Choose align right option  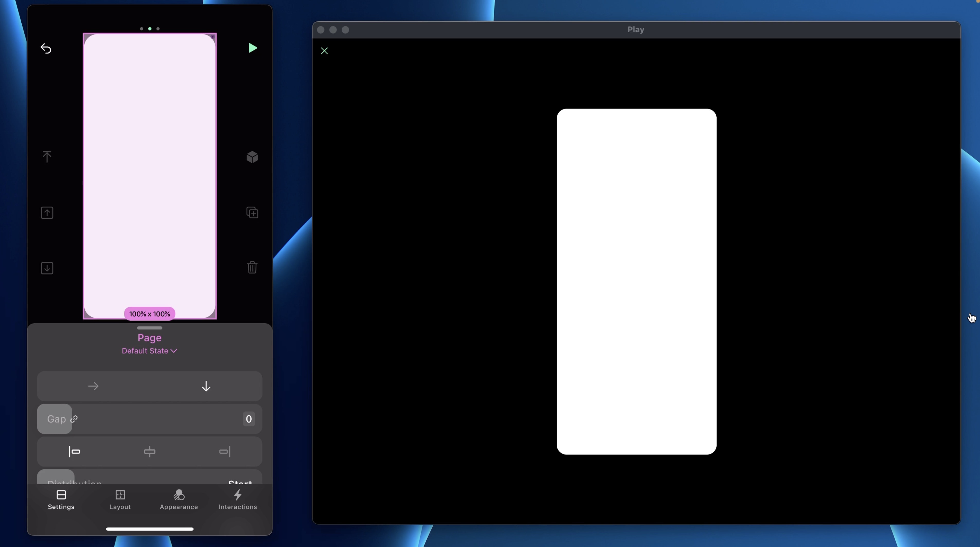(x=225, y=452)
